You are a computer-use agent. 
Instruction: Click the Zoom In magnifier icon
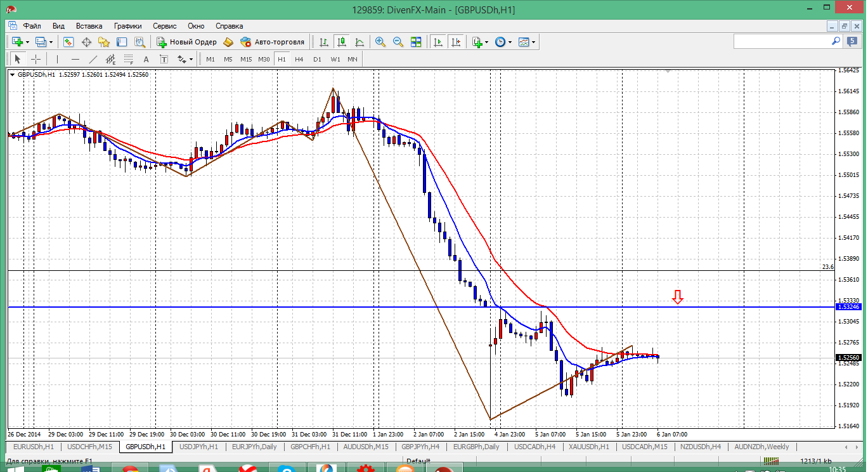pos(380,42)
